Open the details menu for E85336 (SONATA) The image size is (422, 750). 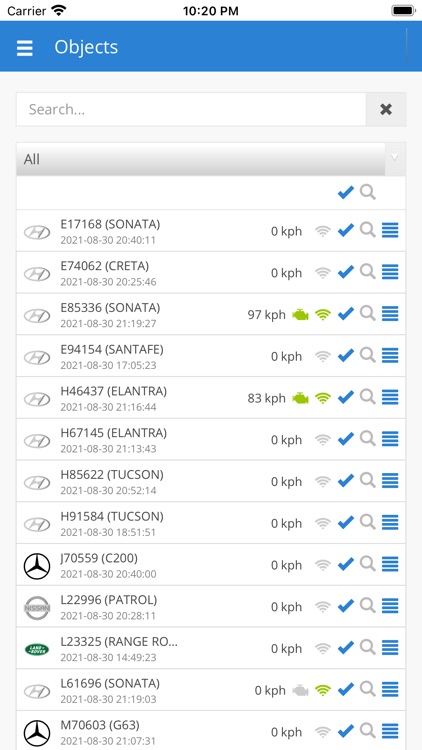(390, 314)
